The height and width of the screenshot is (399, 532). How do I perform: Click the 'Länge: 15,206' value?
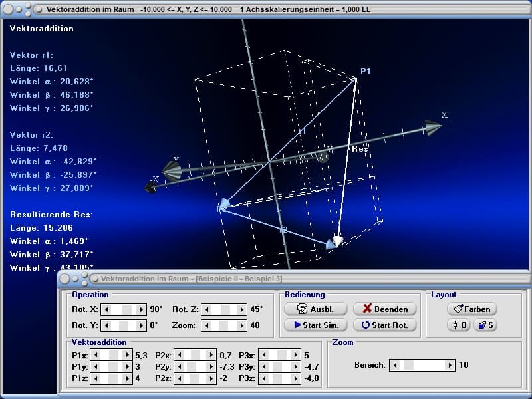click(x=41, y=227)
